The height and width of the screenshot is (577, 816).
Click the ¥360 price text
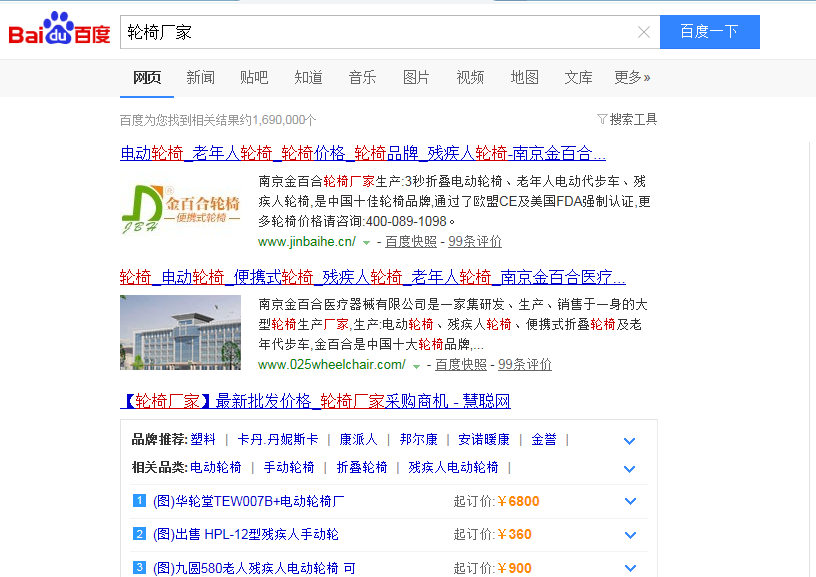pos(514,535)
